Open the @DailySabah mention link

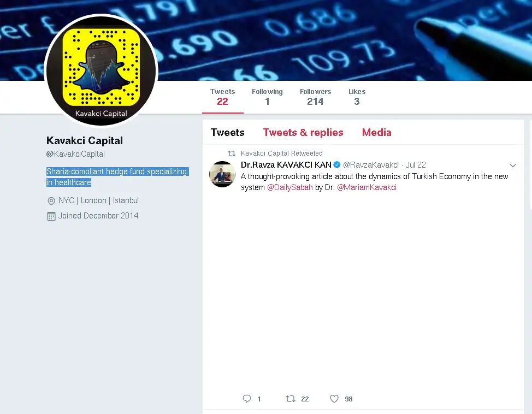289,187
